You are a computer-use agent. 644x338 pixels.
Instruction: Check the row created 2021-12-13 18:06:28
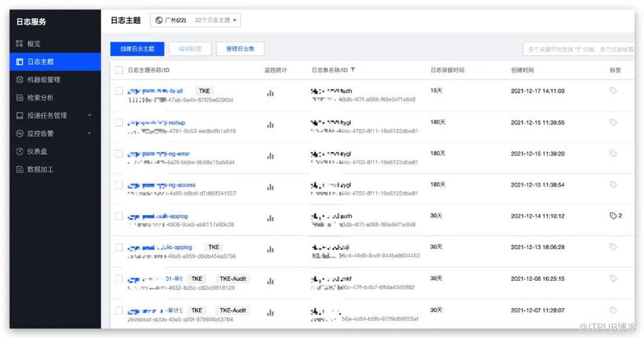point(119,248)
